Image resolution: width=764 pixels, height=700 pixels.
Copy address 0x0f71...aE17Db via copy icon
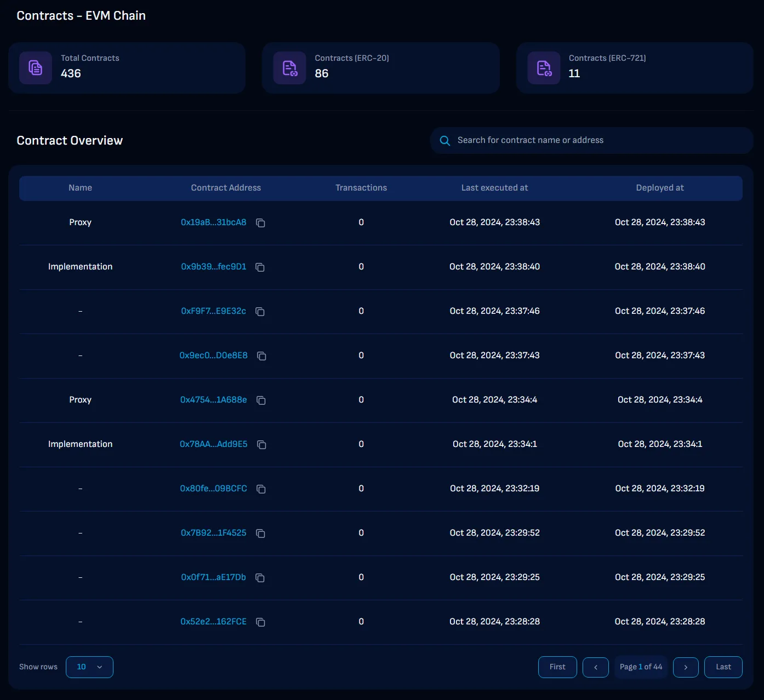click(260, 578)
